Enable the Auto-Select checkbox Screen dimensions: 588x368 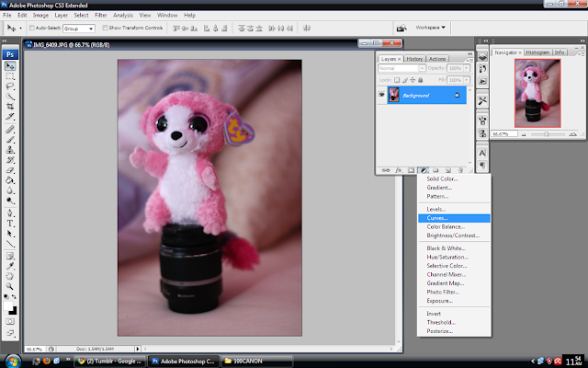pos(32,28)
